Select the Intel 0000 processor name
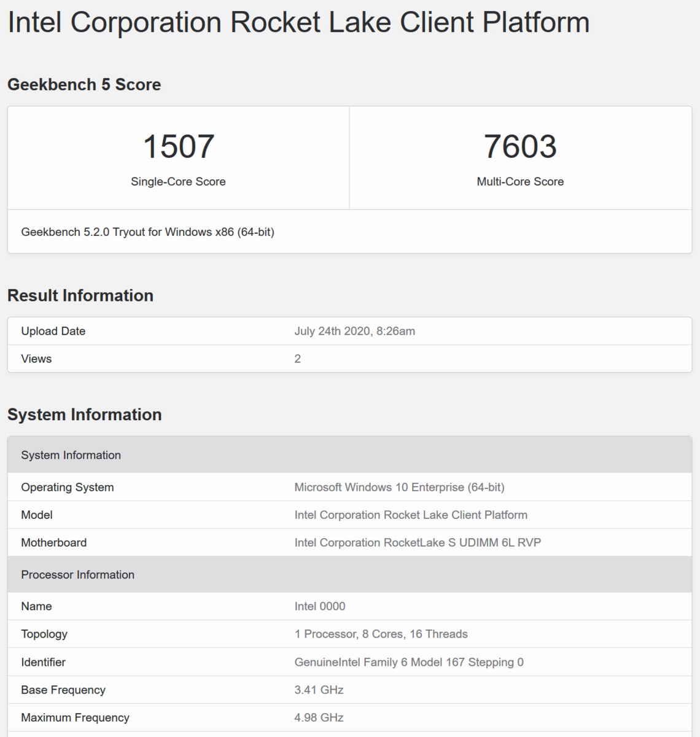The width and height of the screenshot is (700, 737). click(x=320, y=606)
